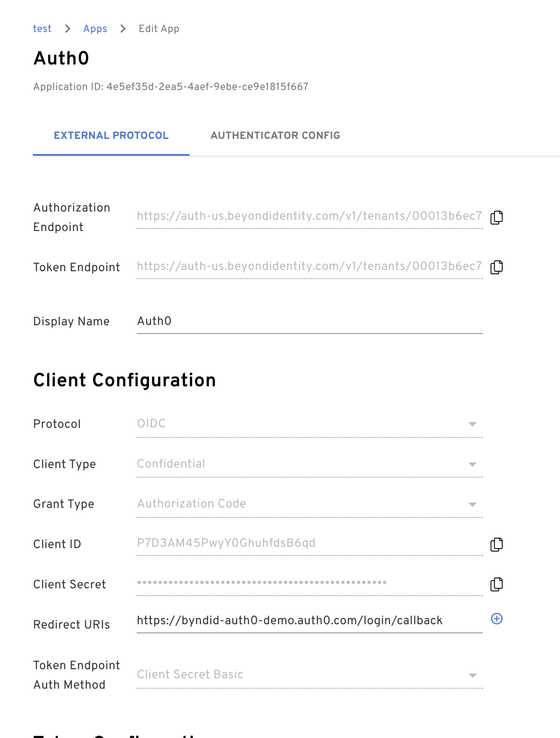
Task: Copy the Client Secret value
Action: point(496,584)
